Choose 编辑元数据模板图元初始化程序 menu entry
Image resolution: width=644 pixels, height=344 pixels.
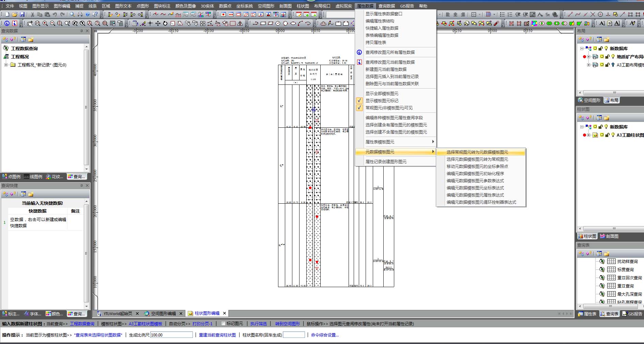(x=481, y=174)
